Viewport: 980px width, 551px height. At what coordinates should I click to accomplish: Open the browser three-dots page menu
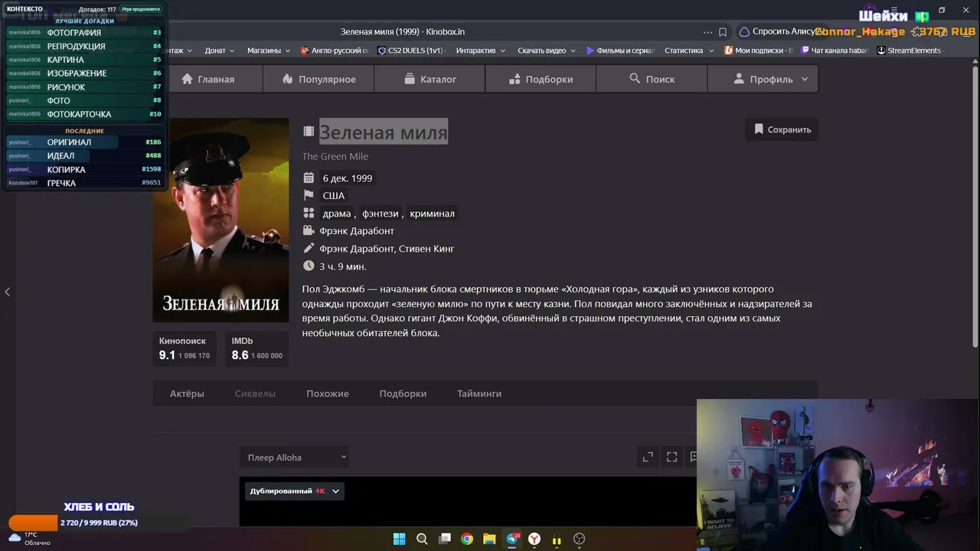click(707, 32)
